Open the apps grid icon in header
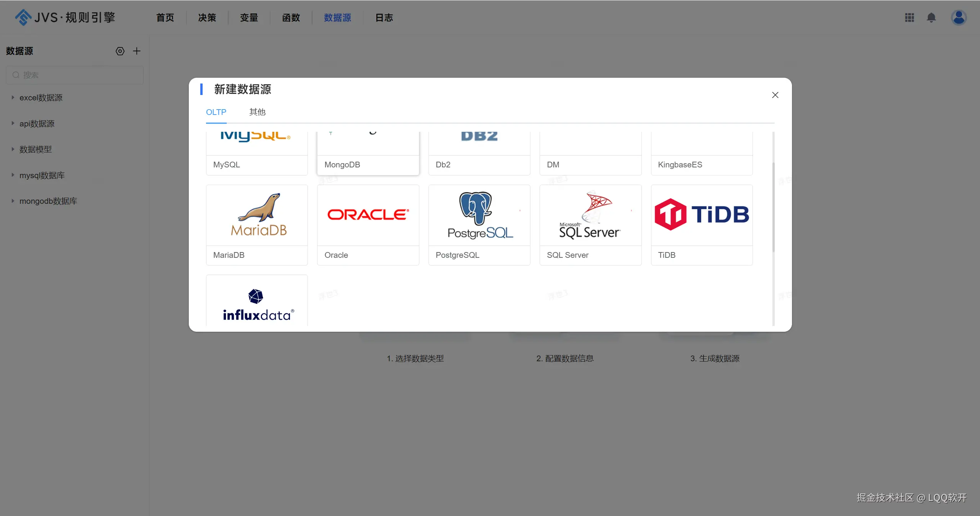This screenshot has width=980, height=516. point(909,18)
